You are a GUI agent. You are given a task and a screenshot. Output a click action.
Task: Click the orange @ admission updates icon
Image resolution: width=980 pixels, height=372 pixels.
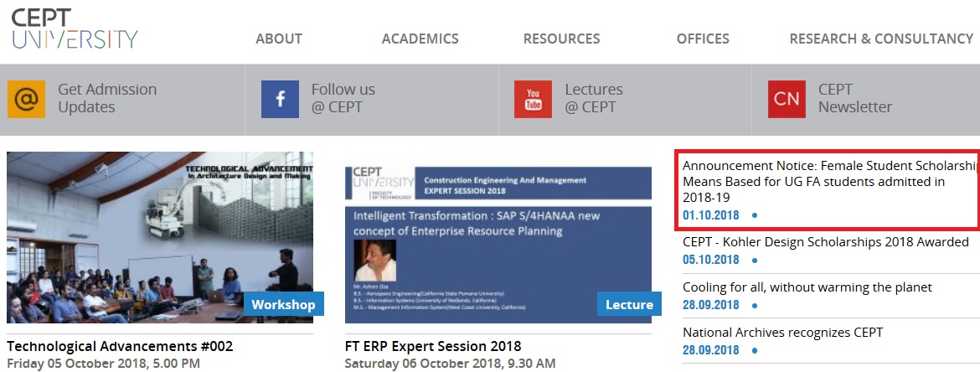26,99
